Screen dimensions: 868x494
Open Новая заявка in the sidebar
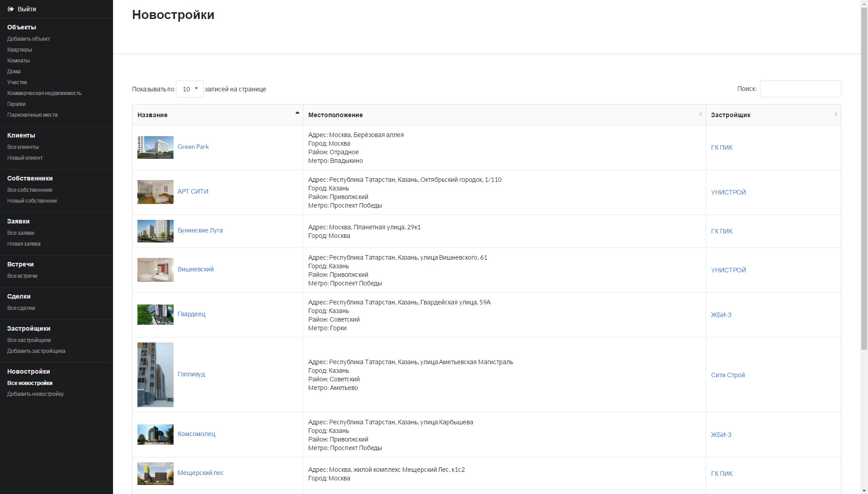pos(24,244)
